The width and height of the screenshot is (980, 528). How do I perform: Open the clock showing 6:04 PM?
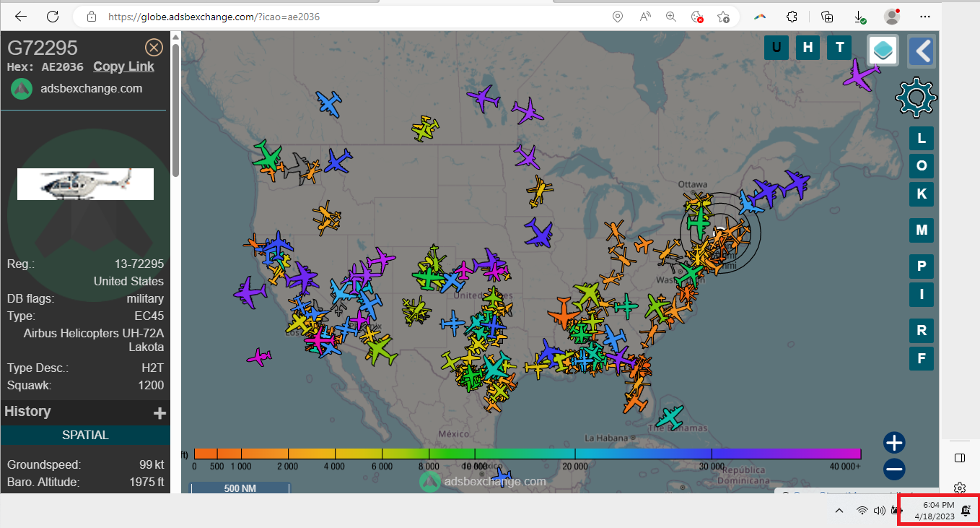coord(935,511)
